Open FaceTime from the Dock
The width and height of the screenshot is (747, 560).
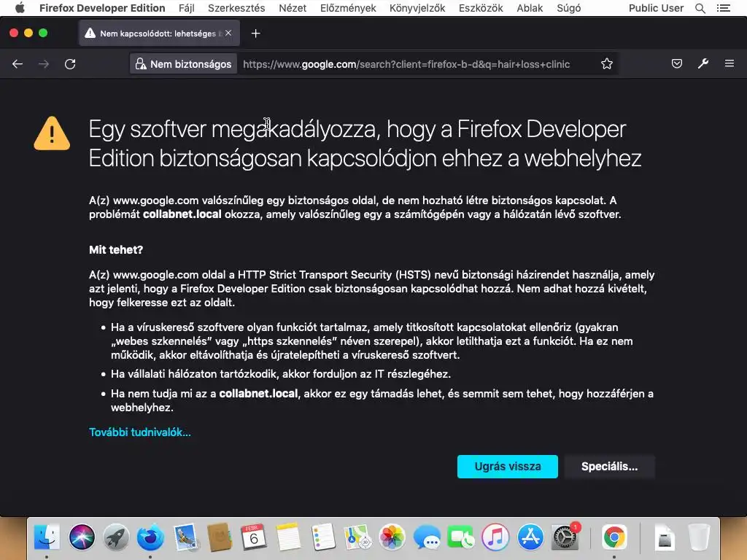[x=461, y=537]
